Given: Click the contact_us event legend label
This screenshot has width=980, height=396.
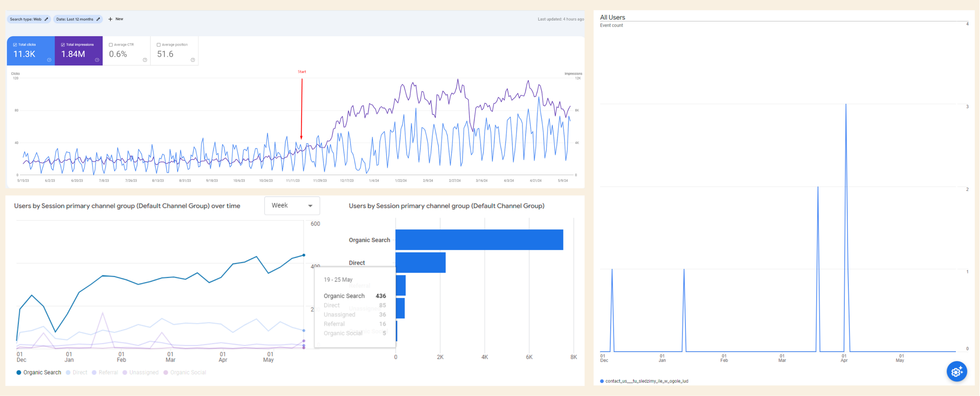Looking at the screenshot, I should (x=647, y=381).
